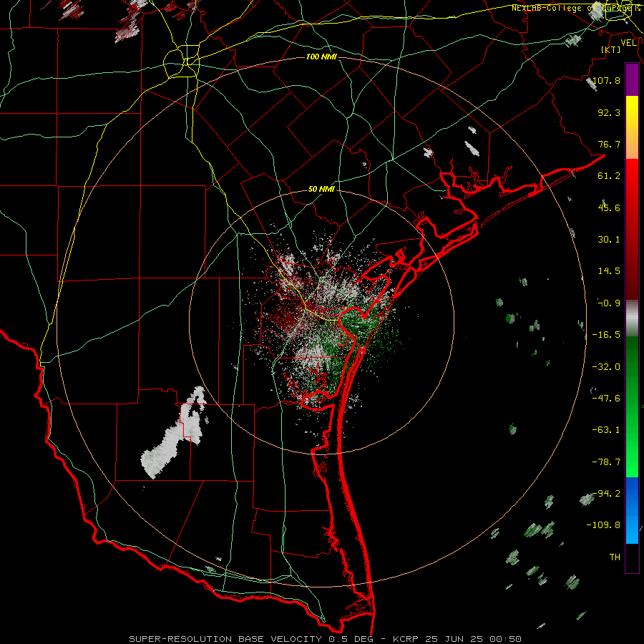The width and height of the screenshot is (644, 644).
Task: Select the -16.5 scale value
Action: (x=606, y=335)
